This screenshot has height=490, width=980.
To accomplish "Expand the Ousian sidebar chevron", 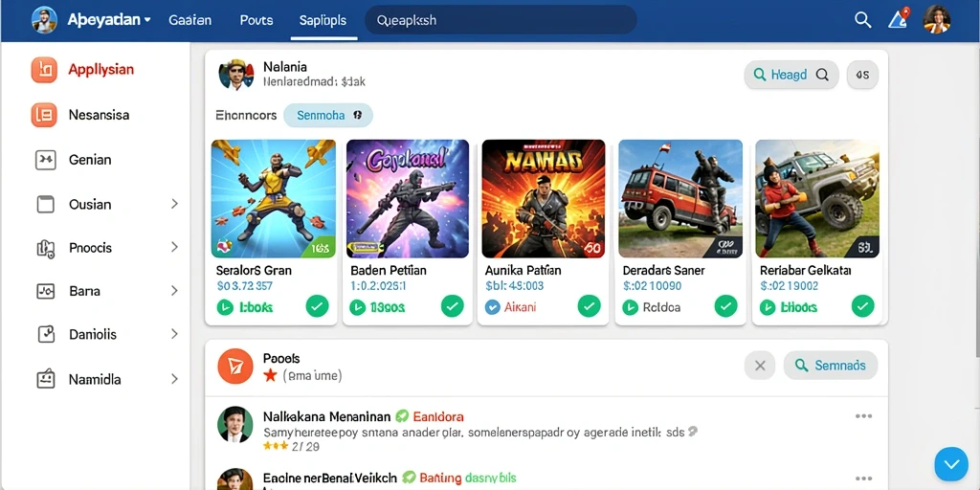I will [x=174, y=204].
